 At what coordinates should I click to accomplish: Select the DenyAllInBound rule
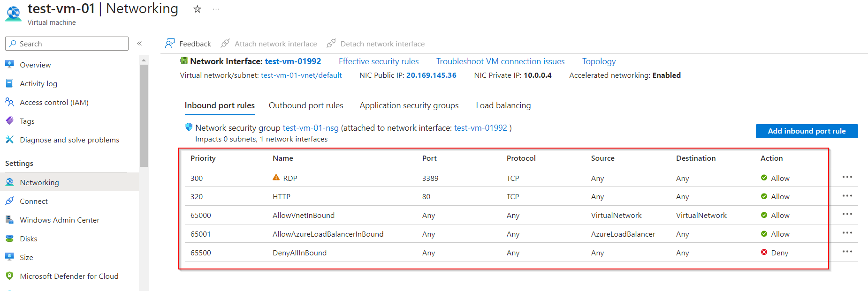point(299,253)
